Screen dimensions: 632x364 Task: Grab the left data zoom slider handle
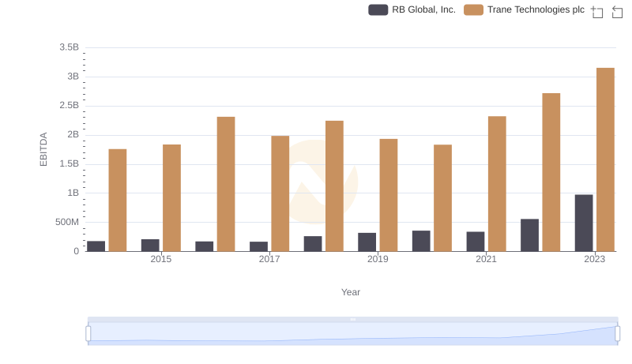click(88, 333)
